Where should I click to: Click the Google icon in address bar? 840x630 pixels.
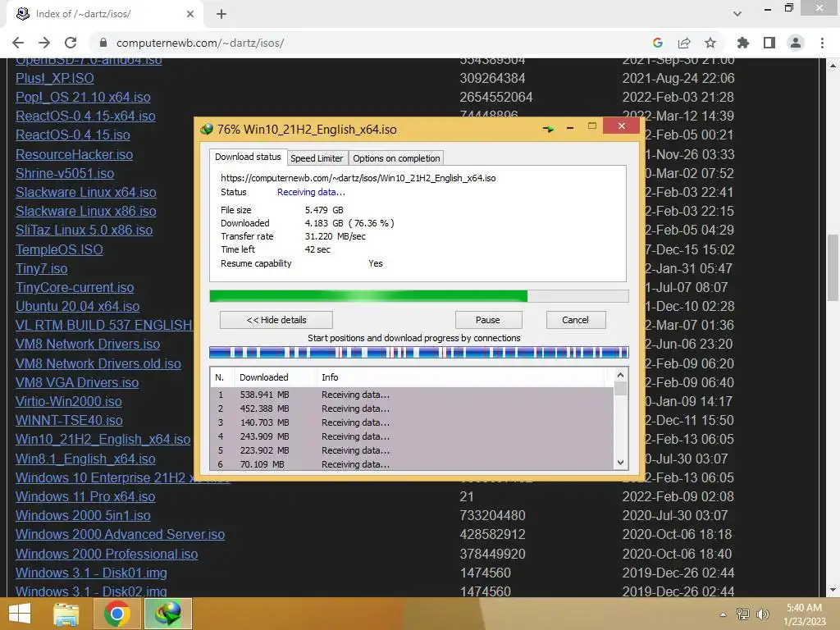pos(658,43)
